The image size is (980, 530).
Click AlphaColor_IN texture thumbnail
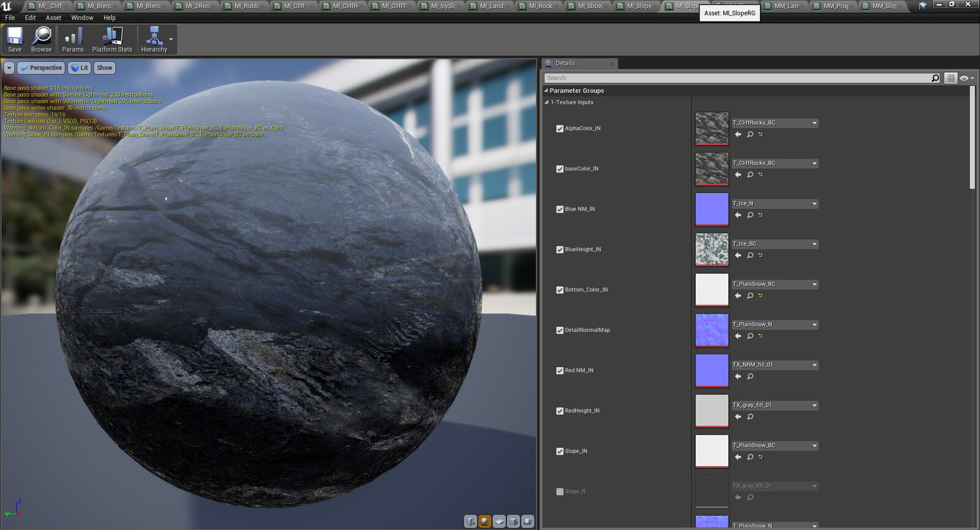pos(712,129)
